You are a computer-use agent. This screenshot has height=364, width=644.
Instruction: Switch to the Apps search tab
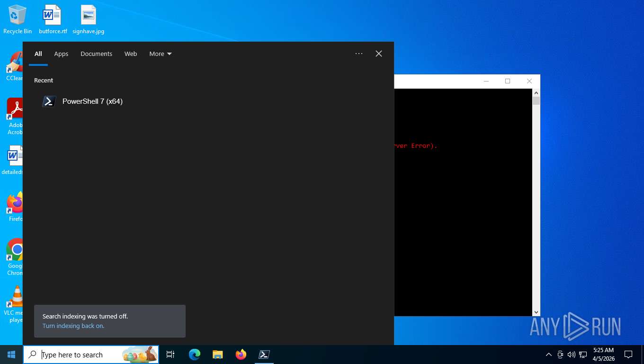point(61,54)
